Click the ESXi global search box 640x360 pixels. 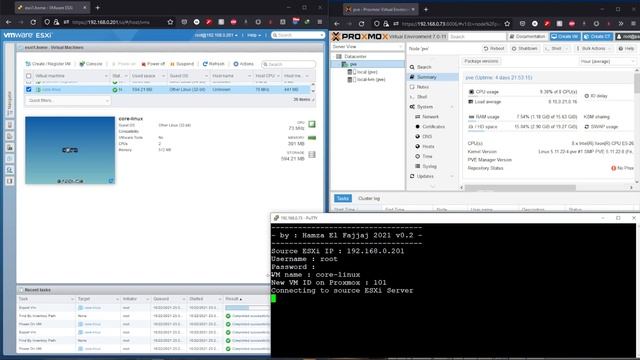point(298,36)
